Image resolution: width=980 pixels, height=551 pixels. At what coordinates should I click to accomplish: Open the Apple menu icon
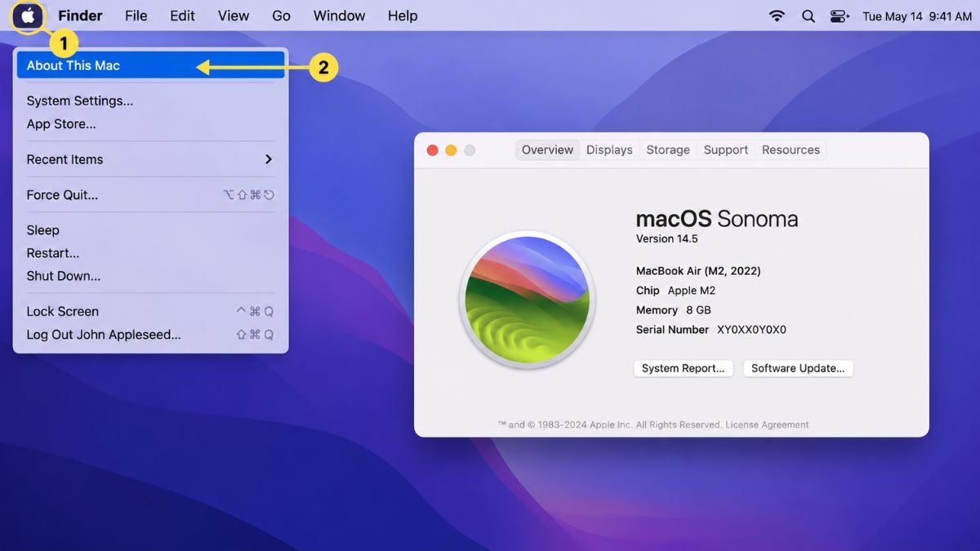click(29, 16)
